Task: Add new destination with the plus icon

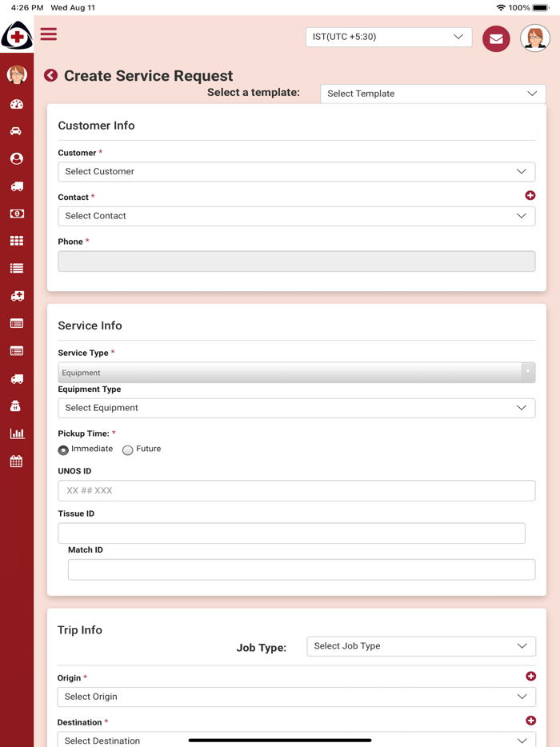Action: pyautogui.click(x=531, y=721)
